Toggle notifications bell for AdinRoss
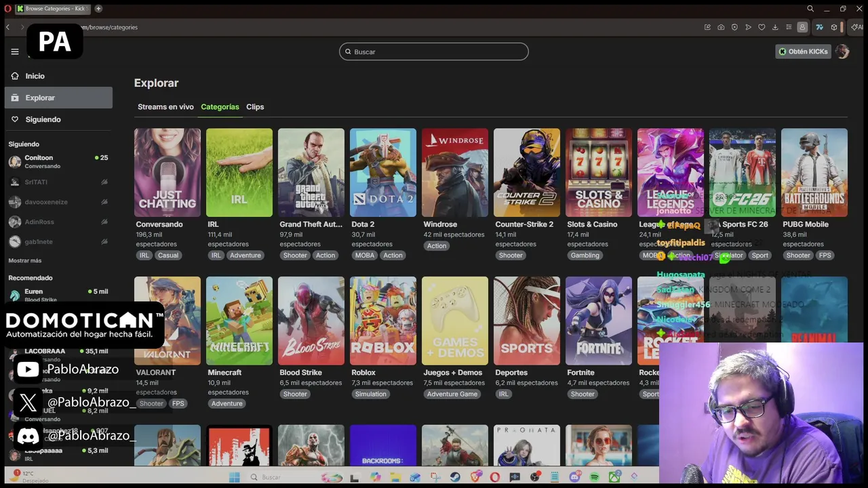The image size is (868, 488). pyautogui.click(x=104, y=222)
